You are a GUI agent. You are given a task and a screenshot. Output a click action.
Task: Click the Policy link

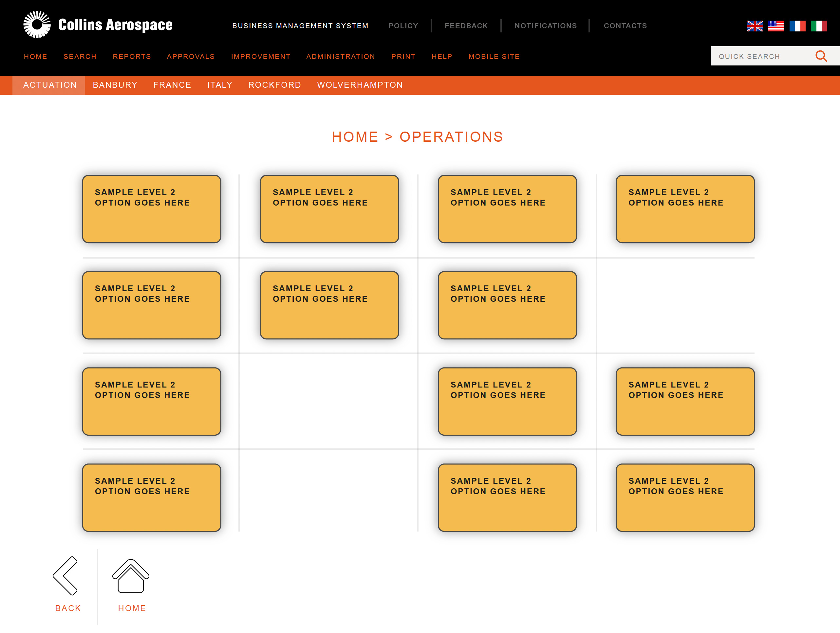[403, 26]
